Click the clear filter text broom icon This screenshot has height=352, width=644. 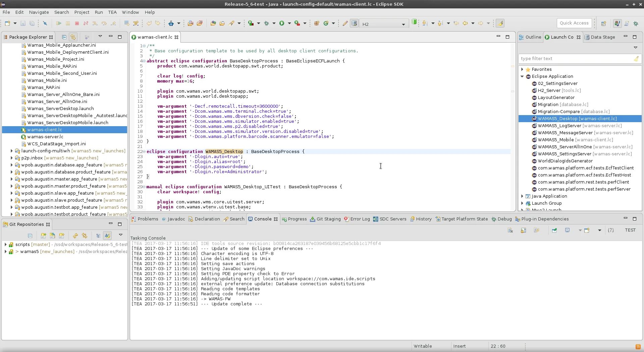click(x=636, y=59)
